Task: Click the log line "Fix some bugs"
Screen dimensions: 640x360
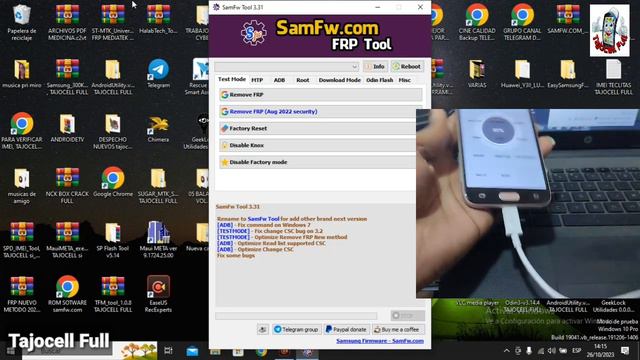Action: coord(236,256)
